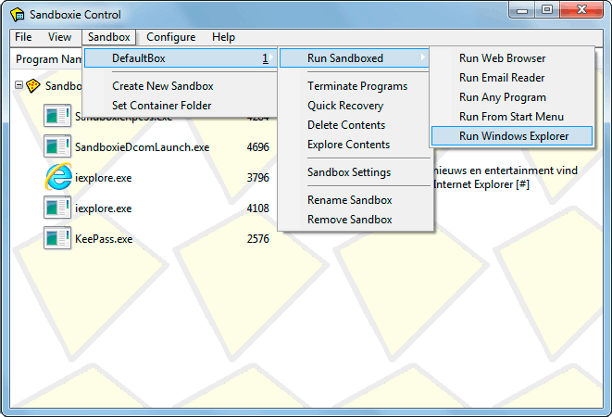The width and height of the screenshot is (612, 417).
Task: Click the Internet Explorer icon of iexplore.exe 3796
Action: (58, 177)
